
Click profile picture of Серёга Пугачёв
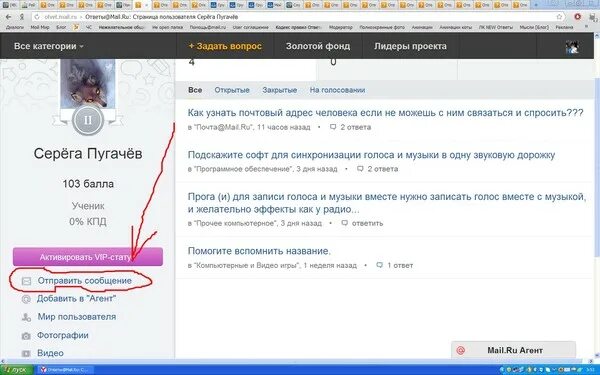click(x=88, y=83)
